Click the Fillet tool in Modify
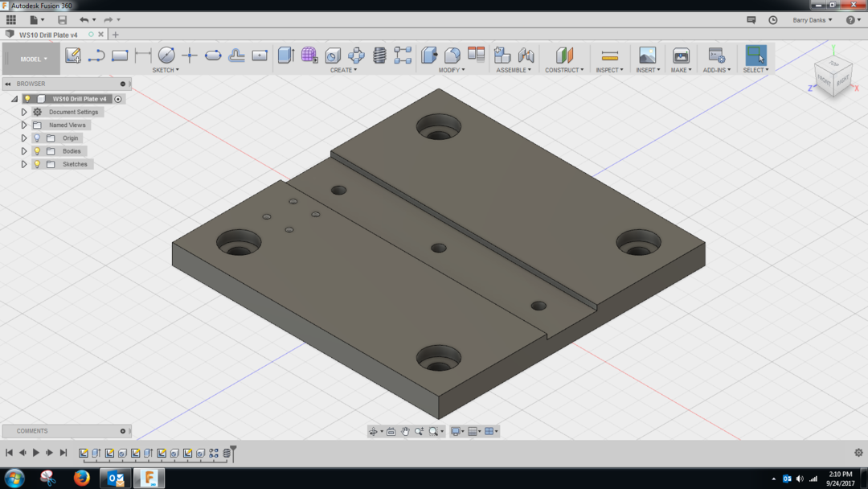The height and width of the screenshot is (489, 868). [x=452, y=55]
